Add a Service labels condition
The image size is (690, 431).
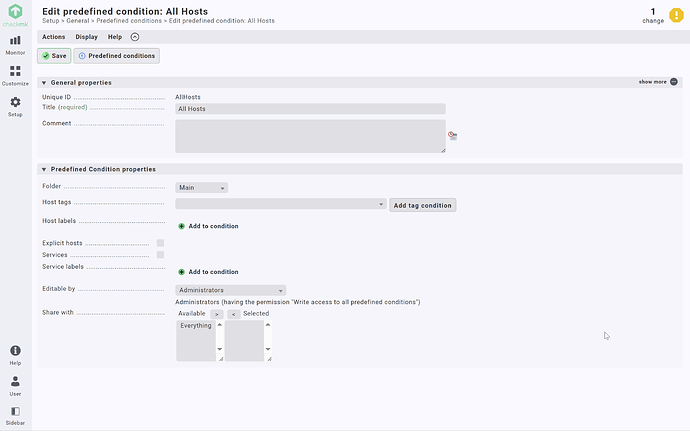[x=209, y=272]
